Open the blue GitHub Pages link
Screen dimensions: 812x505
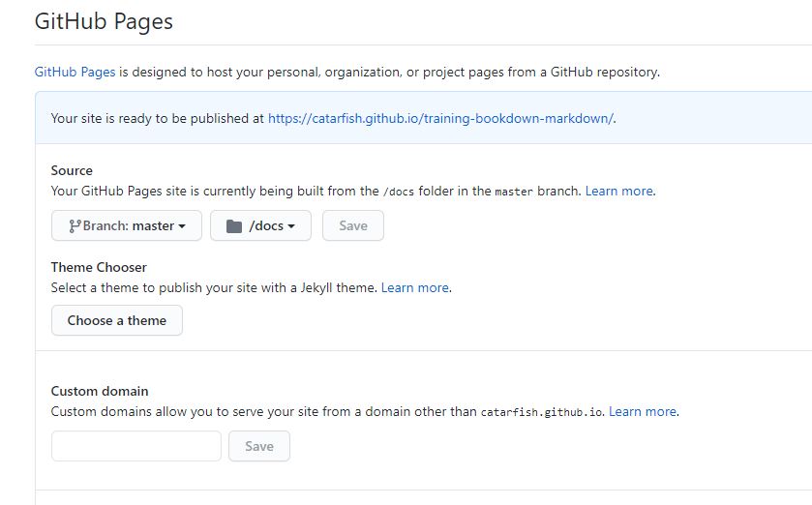point(75,72)
